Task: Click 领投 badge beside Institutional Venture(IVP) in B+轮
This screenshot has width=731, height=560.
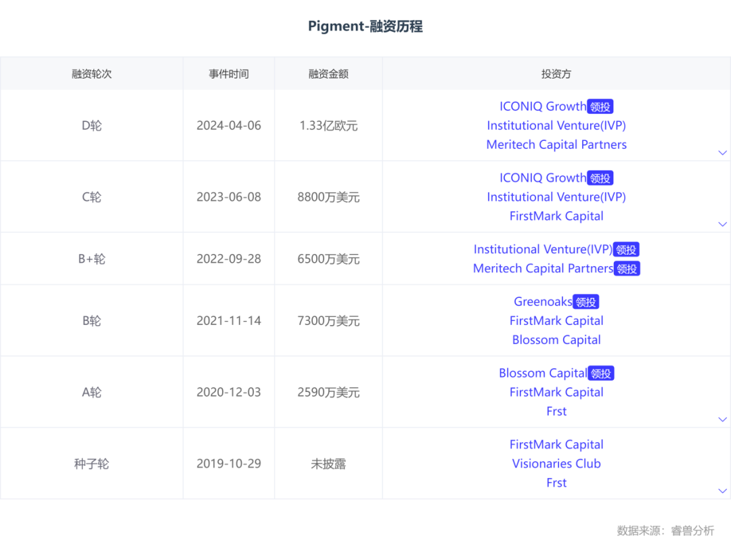Action: tap(626, 249)
